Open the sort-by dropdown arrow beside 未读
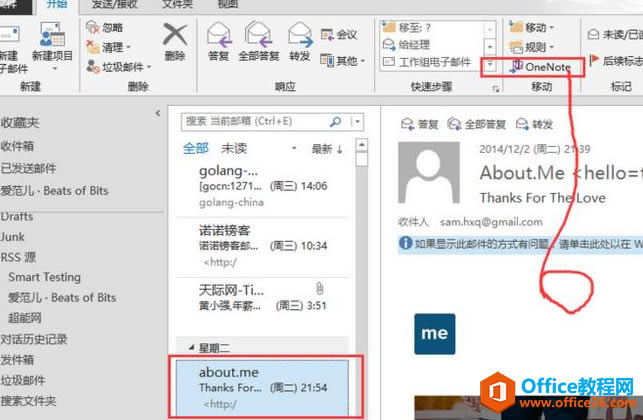Screen dimensions: 643x420 click(x=294, y=148)
